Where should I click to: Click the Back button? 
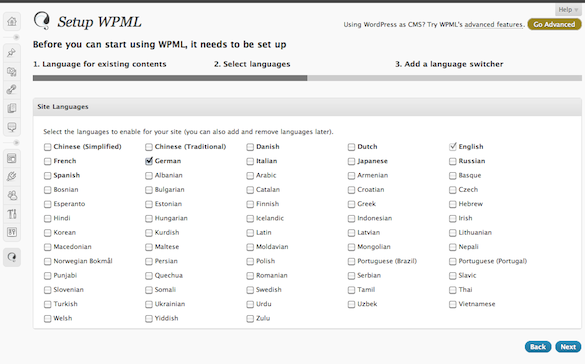[538, 347]
